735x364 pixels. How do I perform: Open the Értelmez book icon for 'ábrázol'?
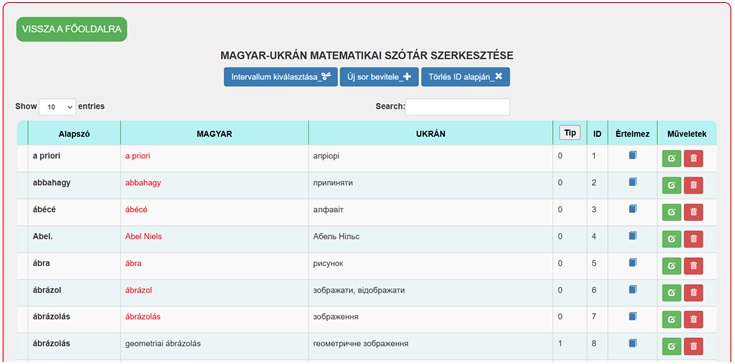tap(632, 289)
